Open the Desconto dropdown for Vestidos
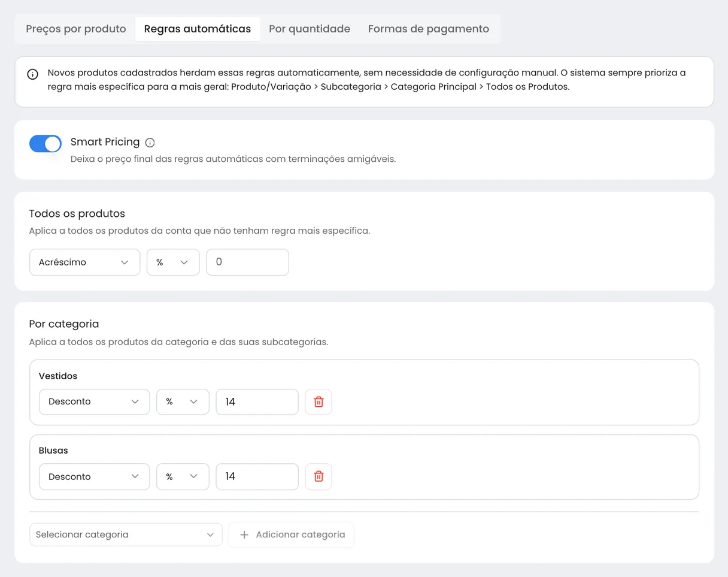The height and width of the screenshot is (577, 728). tap(94, 402)
